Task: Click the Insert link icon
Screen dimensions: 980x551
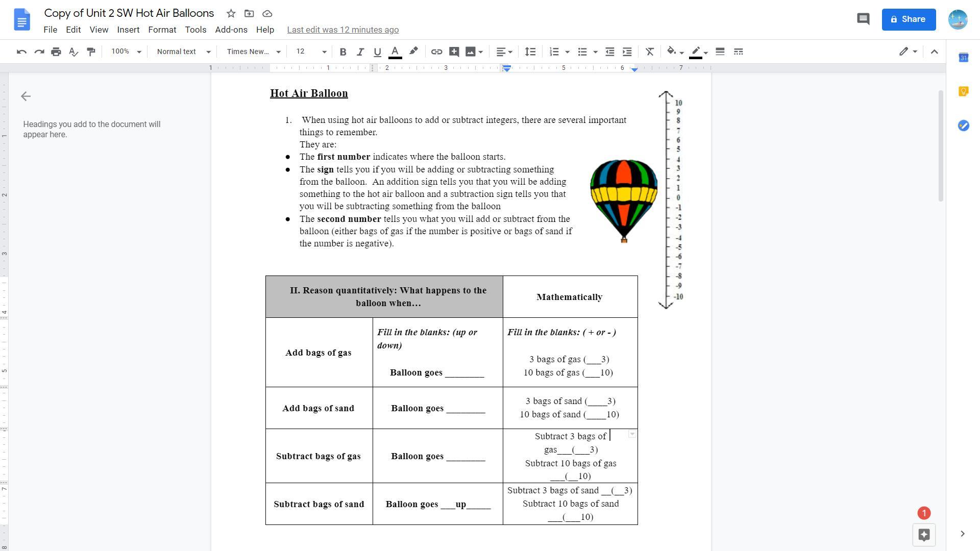Action: tap(436, 52)
